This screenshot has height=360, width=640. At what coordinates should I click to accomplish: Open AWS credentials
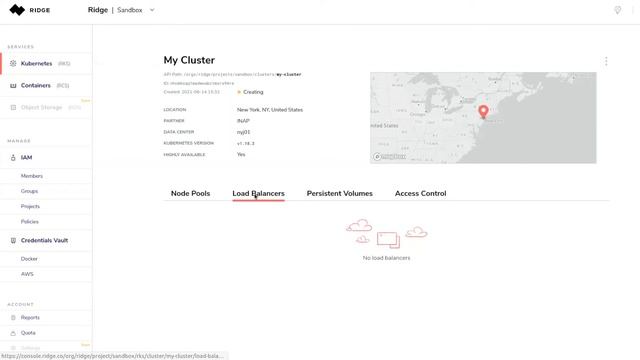click(x=27, y=274)
